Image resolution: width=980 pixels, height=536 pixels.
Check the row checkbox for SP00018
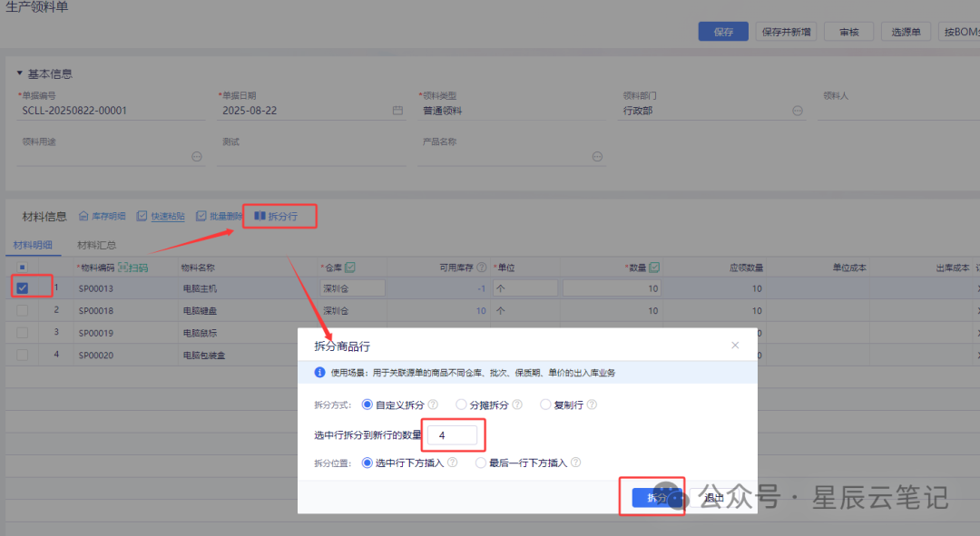point(23,310)
